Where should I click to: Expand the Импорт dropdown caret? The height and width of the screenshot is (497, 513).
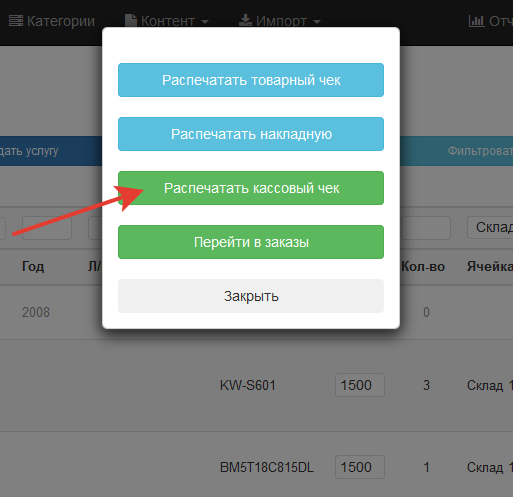(x=317, y=22)
